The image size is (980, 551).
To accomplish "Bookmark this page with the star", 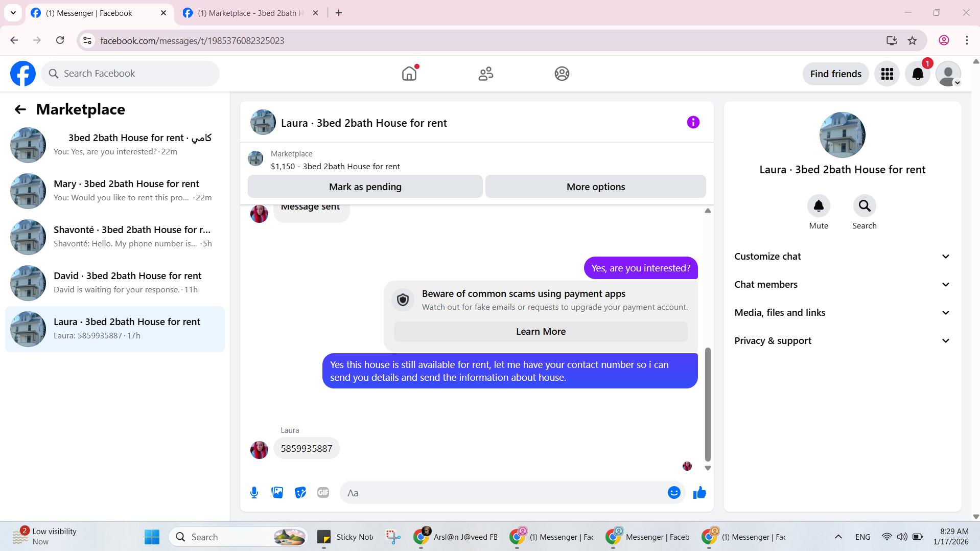I will 912,40.
